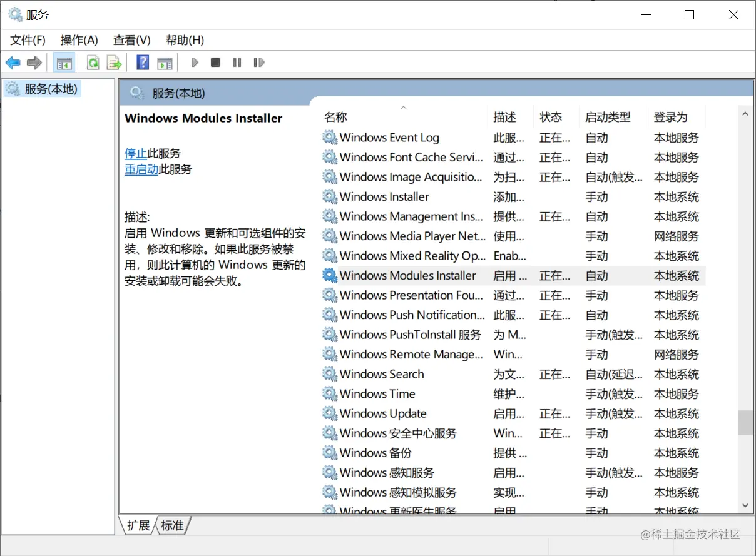Click the Export List toolbar icon
This screenshot has height=556, width=756.
(114, 63)
